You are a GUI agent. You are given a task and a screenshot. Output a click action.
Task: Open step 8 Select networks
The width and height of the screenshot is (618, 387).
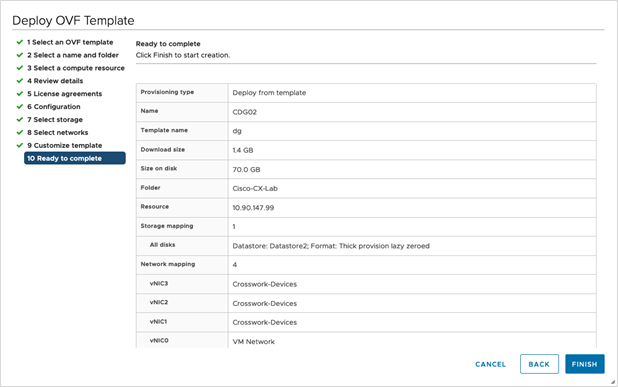pos(58,132)
